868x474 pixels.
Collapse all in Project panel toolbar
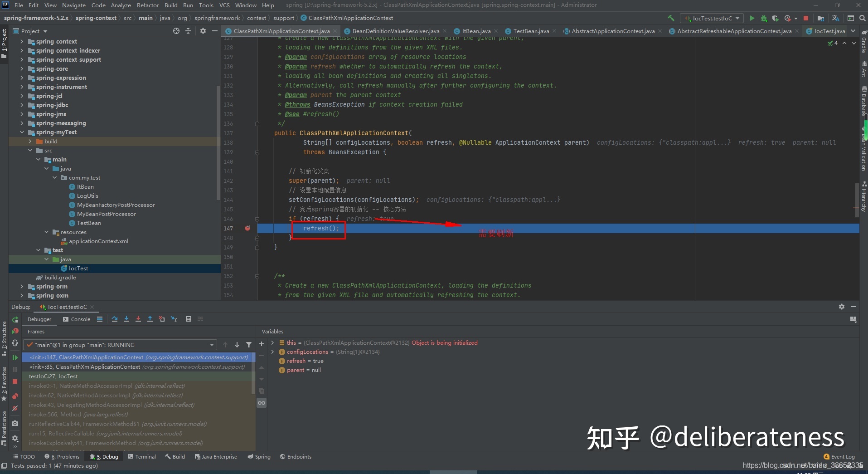click(x=188, y=31)
